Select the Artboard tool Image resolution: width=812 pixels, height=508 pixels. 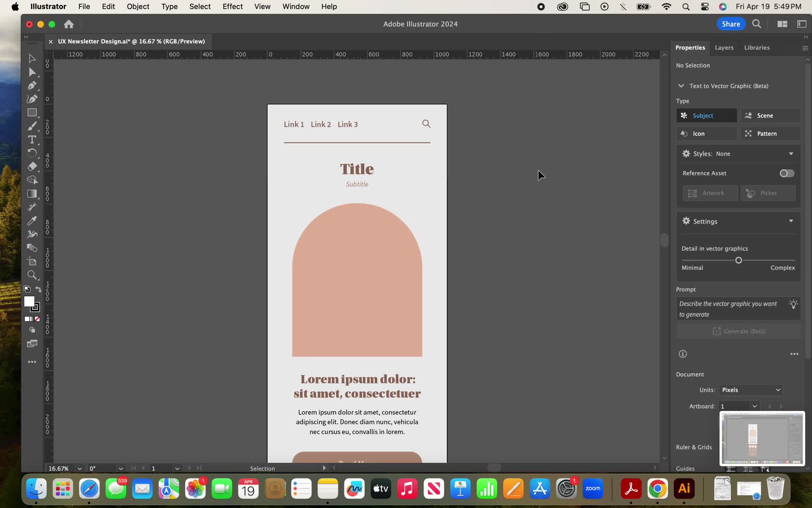(32, 262)
